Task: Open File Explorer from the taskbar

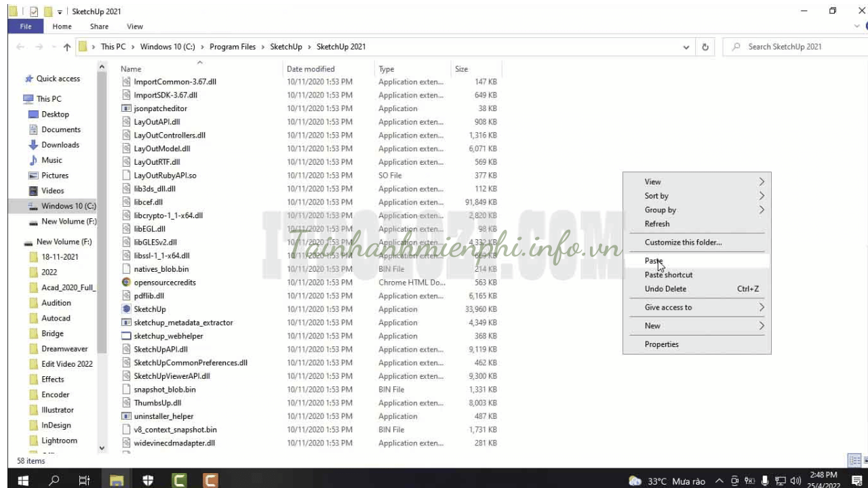Action: (x=117, y=481)
